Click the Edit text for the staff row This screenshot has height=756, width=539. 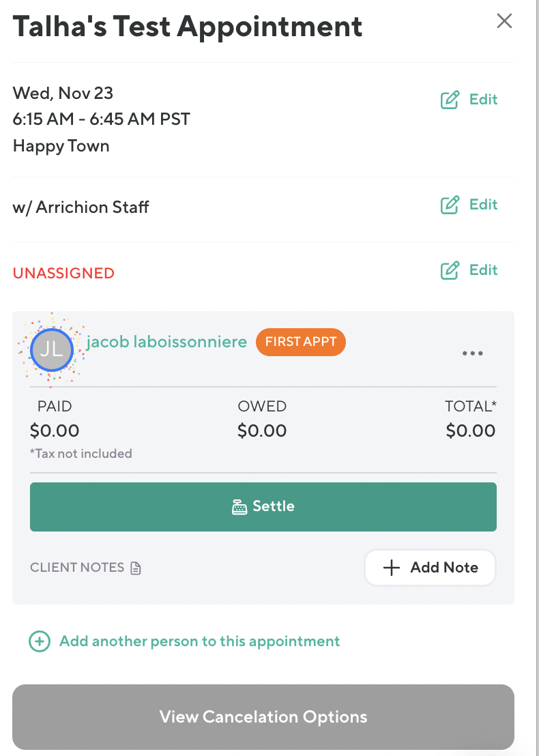484,205
